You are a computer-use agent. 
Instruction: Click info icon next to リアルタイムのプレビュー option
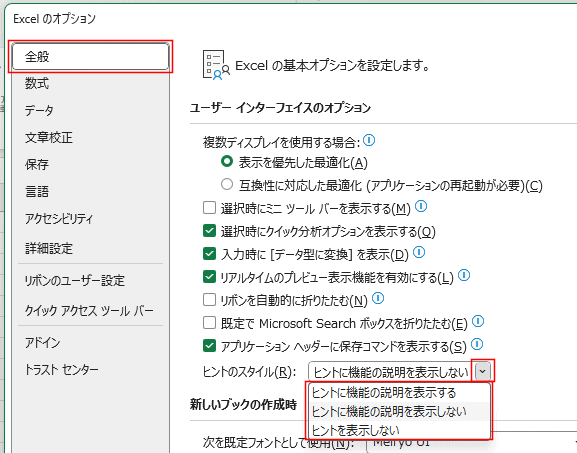(464, 275)
